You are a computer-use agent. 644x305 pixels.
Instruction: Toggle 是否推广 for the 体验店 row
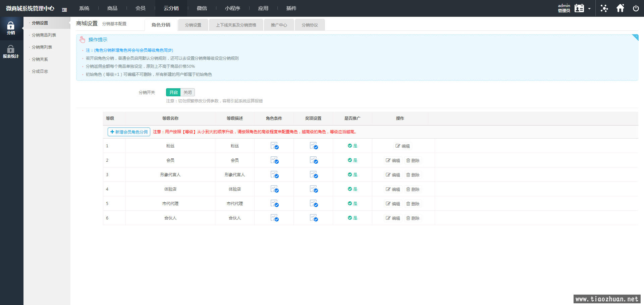(x=352, y=189)
